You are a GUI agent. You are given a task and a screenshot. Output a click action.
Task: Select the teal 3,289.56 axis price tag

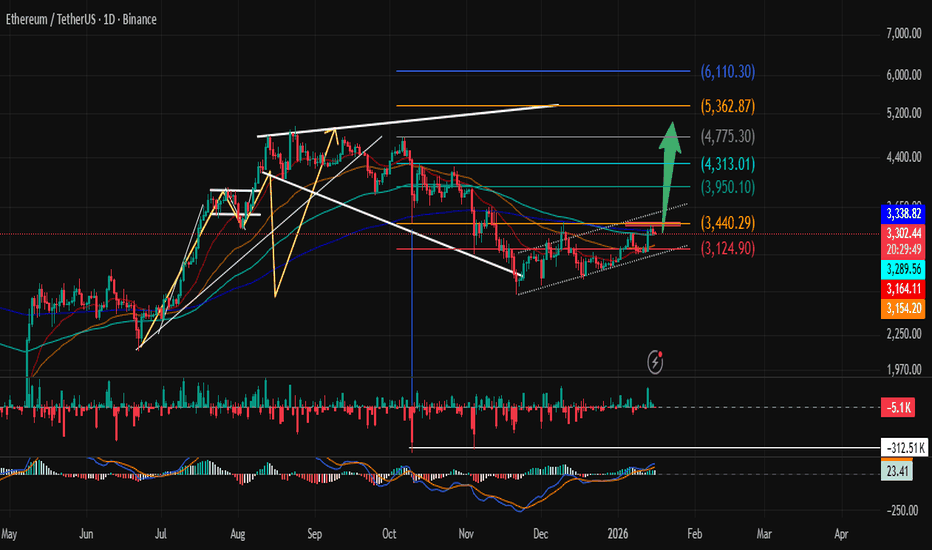[904, 271]
